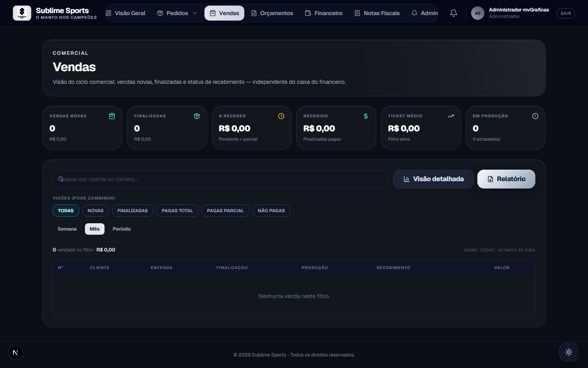Screen dimensions: 588x368
Task: Click the dollar icon on Recebido card
Action: 366,116
